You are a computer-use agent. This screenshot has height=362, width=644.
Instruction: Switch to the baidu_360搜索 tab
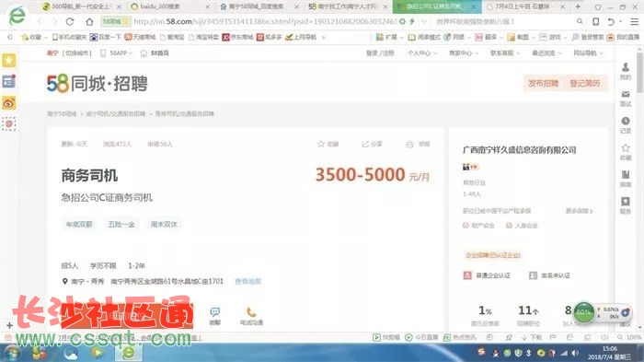(169, 6)
